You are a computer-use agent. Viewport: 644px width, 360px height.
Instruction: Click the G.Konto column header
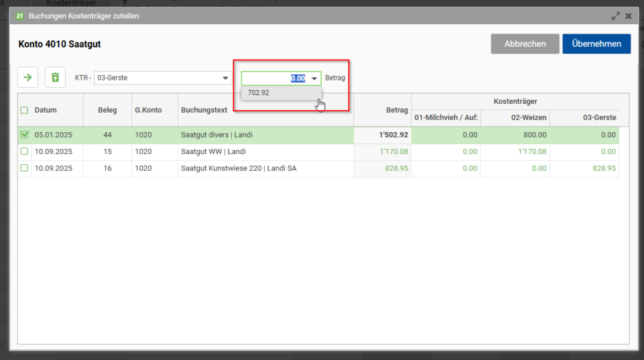tap(148, 110)
